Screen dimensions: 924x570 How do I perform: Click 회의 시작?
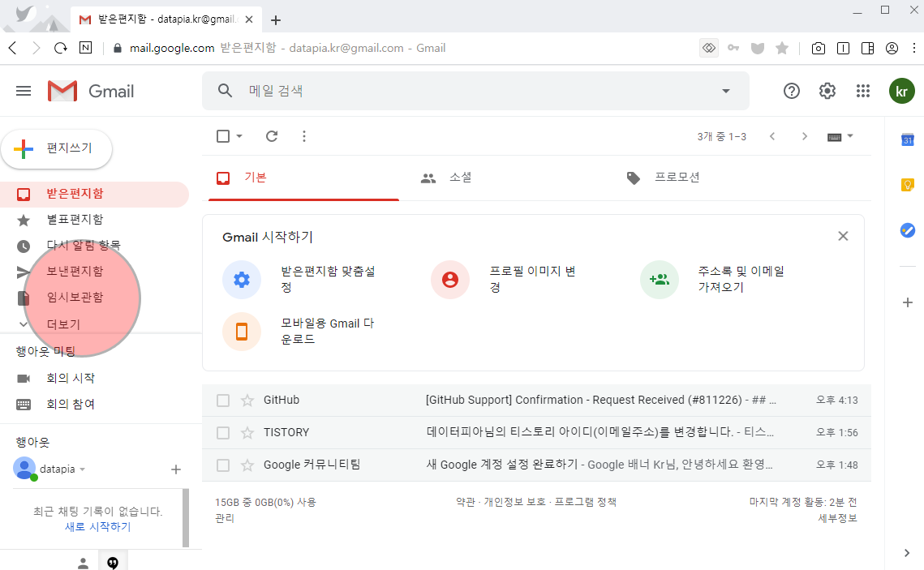[x=70, y=378]
